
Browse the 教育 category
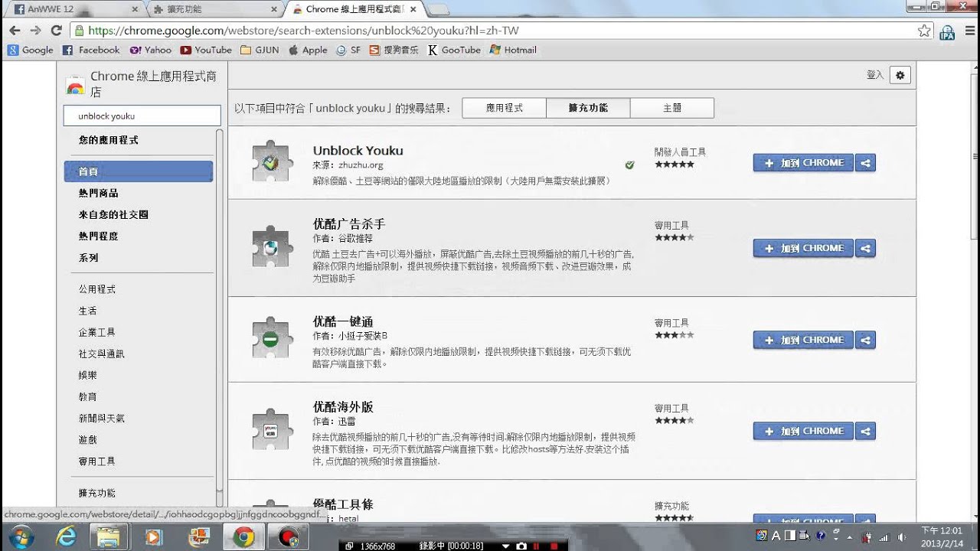pos(87,396)
